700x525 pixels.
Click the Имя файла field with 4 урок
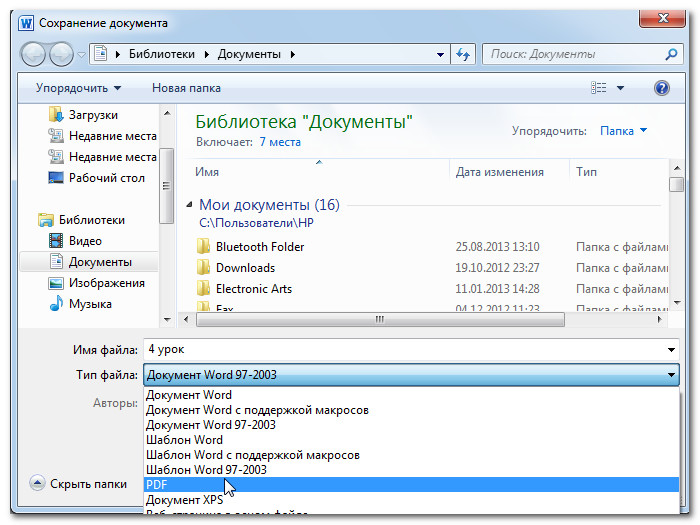coord(404,350)
